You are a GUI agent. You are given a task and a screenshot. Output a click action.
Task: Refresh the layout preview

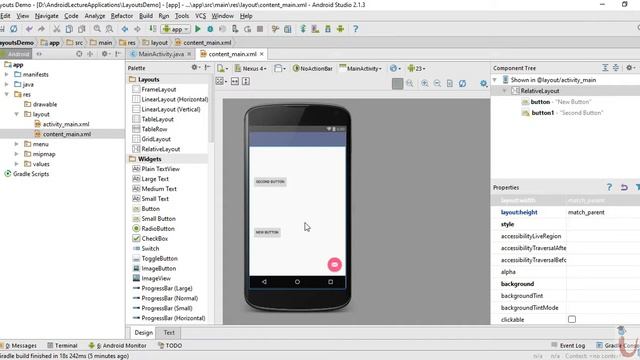462,83
